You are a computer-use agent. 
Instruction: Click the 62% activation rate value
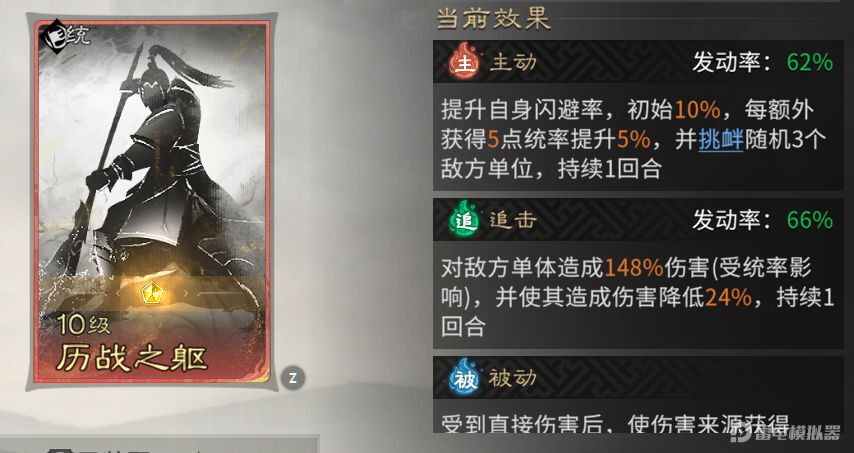coord(810,63)
